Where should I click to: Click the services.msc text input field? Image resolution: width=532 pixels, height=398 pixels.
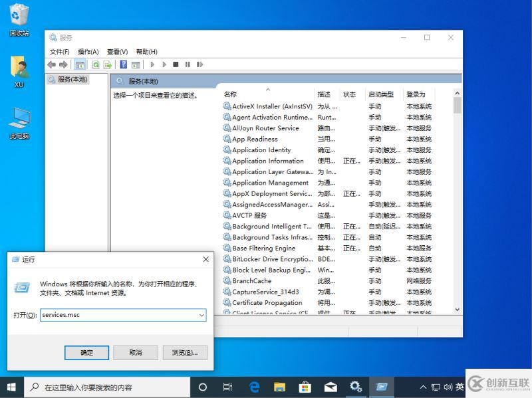(118, 315)
